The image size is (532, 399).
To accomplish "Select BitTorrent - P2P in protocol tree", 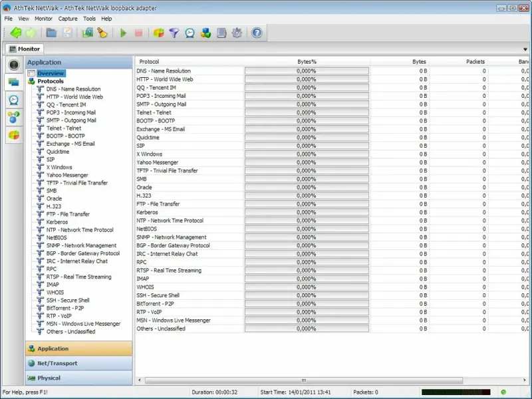I will (x=65, y=309).
